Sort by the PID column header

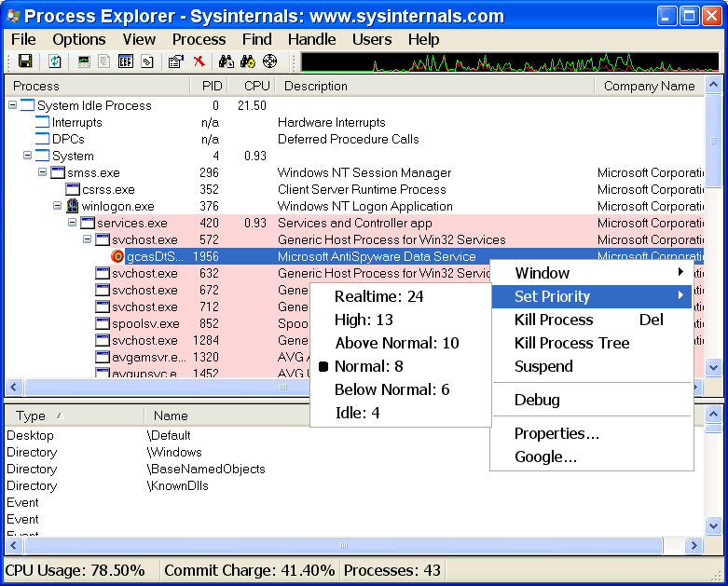[x=209, y=86]
